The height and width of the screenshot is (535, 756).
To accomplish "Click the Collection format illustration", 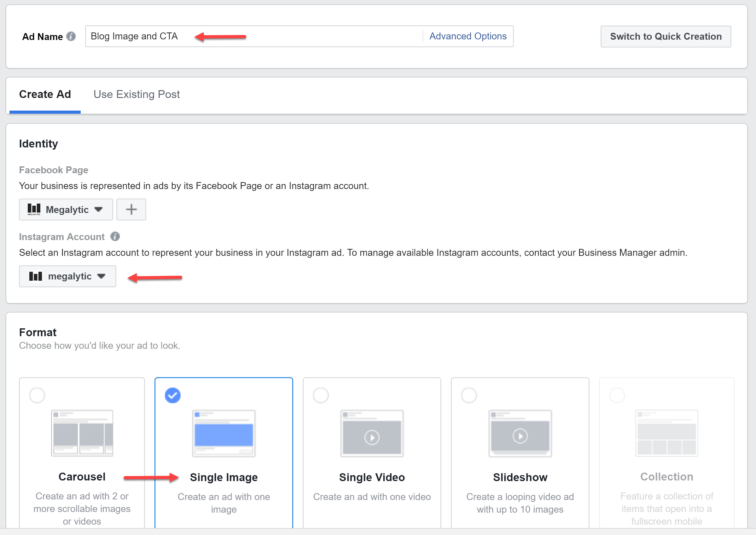I will point(666,433).
